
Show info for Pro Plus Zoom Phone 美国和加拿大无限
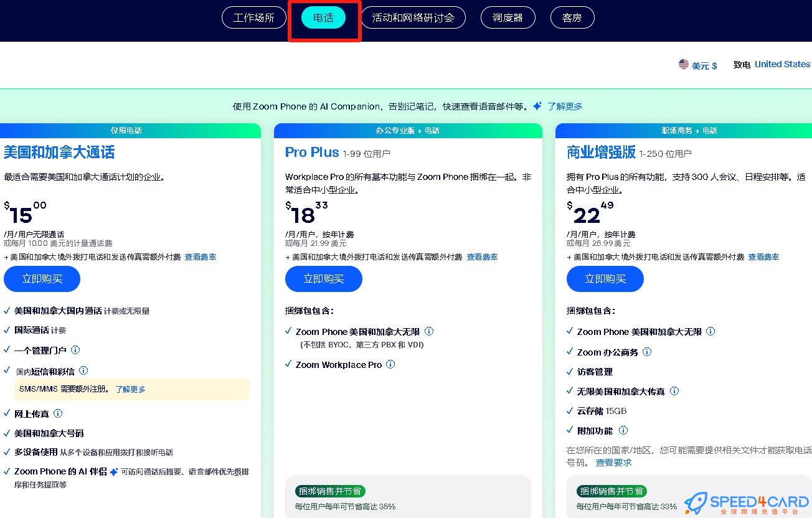tap(429, 331)
